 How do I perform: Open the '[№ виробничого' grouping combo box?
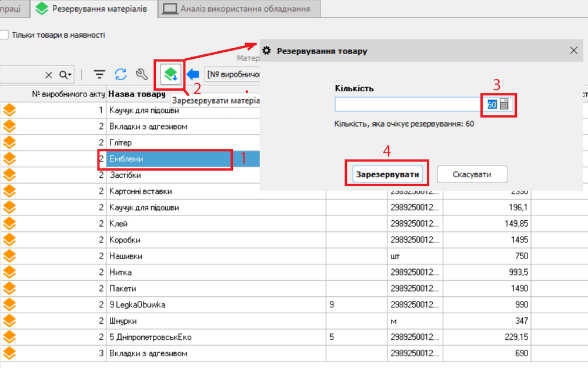click(x=232, y=75)
